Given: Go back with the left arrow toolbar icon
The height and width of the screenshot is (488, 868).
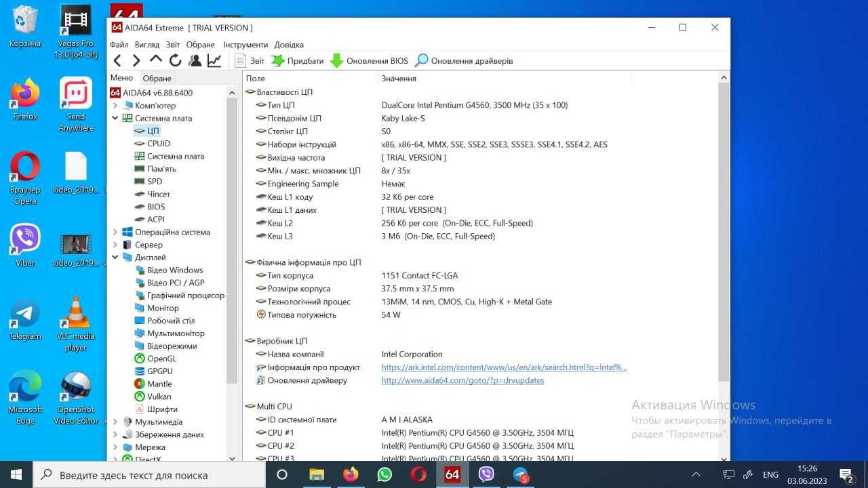Looking at the screenshot, I should pyautogui.click(x=117, y=61).
